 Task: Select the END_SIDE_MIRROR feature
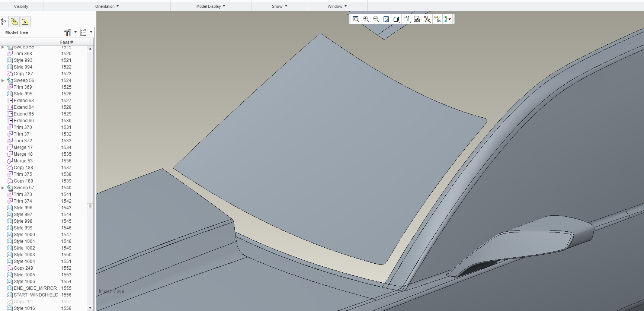35,288
